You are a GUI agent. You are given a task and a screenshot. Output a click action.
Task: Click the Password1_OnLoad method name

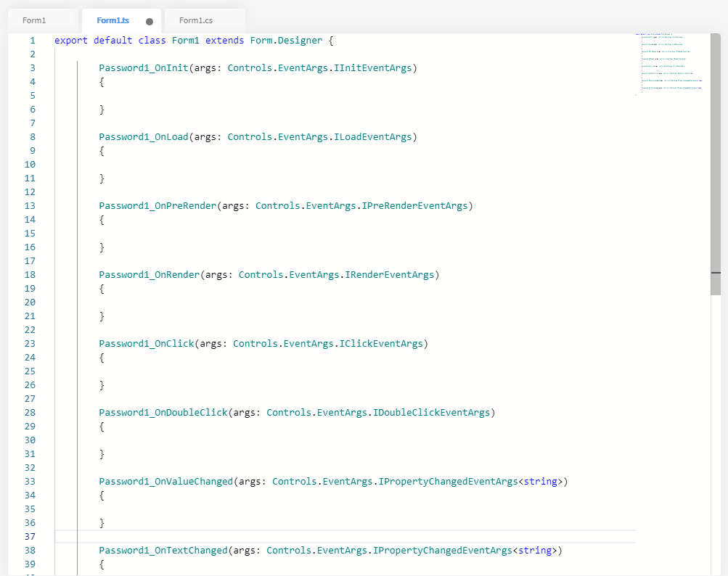coord(144,137)
